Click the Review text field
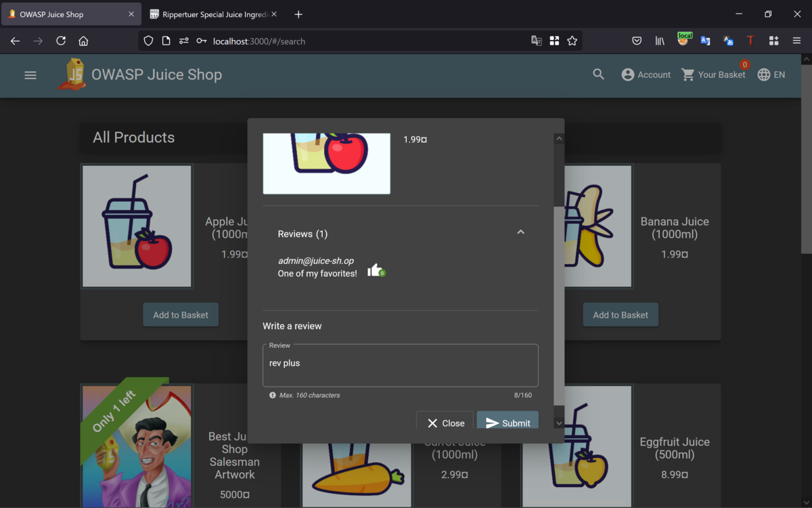Image resolution: width=812 pixels, height=508 pixels. (x=401, y=366)
